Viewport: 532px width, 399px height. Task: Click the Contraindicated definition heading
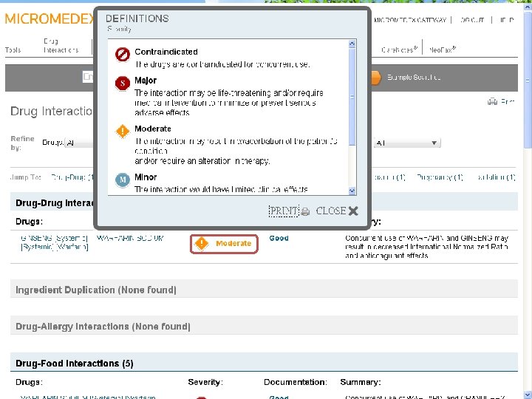click(166, 52)
